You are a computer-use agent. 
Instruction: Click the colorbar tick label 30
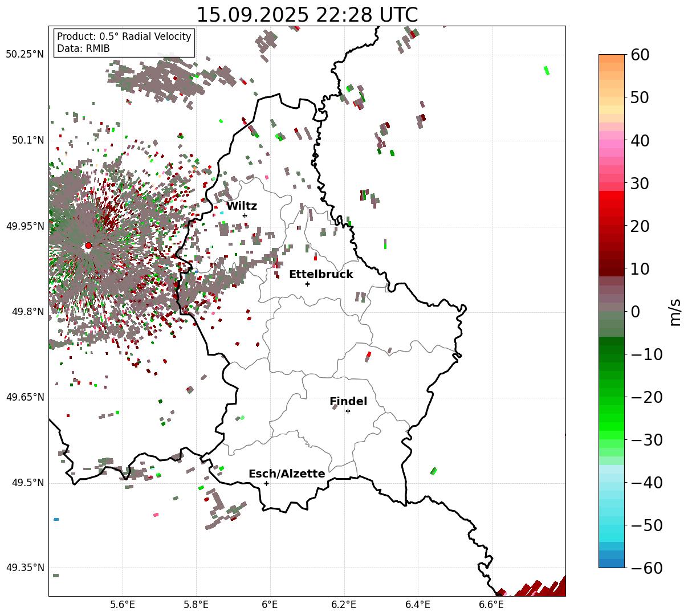(x=640, y=183)
